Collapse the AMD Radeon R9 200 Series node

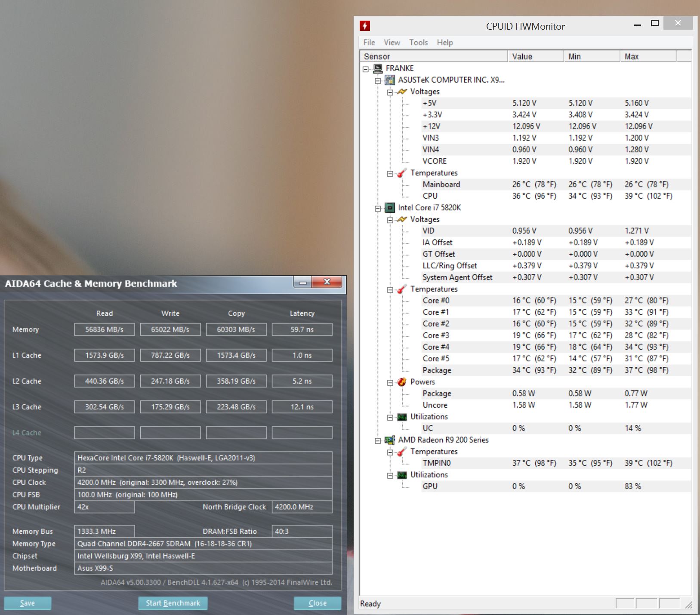click(378, 440)
